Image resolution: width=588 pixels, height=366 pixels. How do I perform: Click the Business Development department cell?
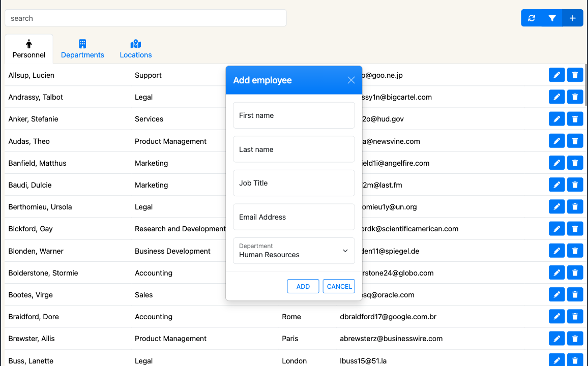pos(172,251)
